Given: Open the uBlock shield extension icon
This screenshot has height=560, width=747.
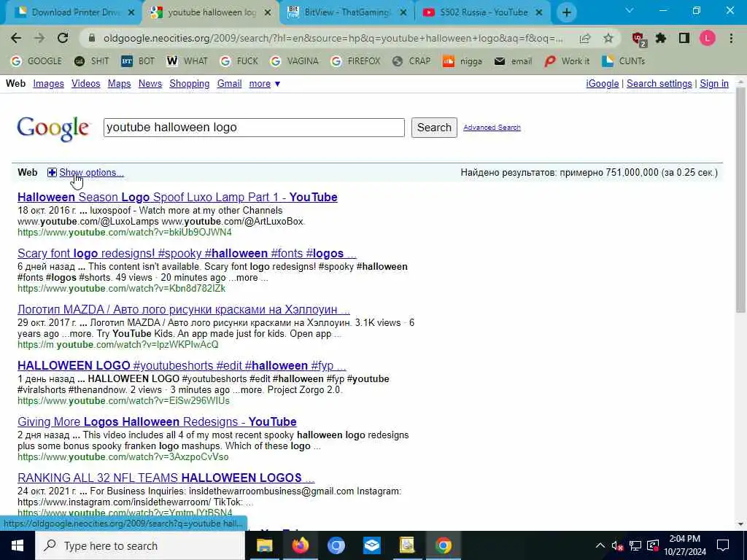Looking at the screenshot, I should [639, 39].
